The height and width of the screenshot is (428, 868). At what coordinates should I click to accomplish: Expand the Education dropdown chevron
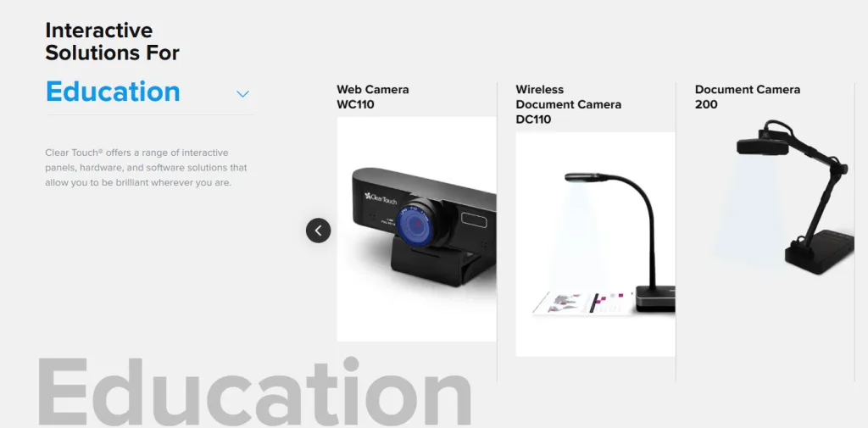point(242,94)
